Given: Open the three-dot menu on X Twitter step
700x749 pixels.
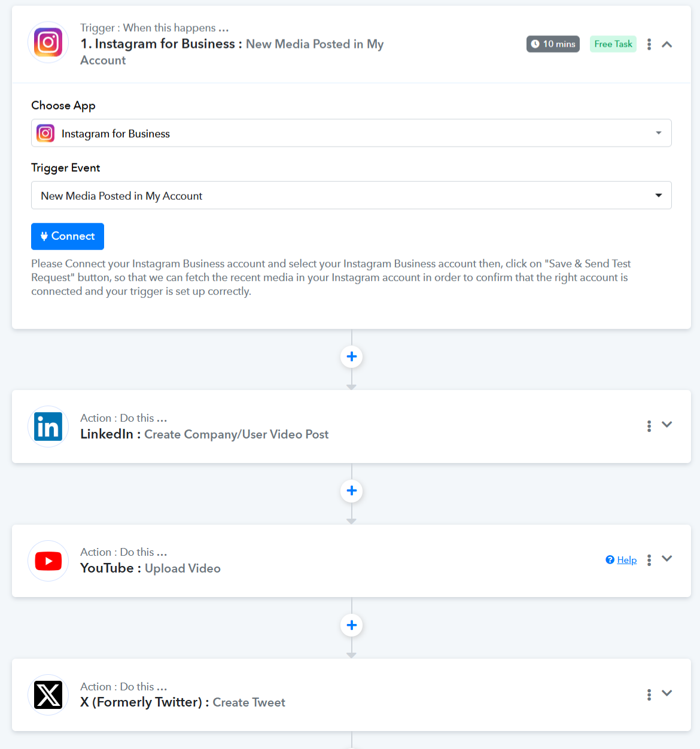Looking at the screenshot, I should [649, 695].
